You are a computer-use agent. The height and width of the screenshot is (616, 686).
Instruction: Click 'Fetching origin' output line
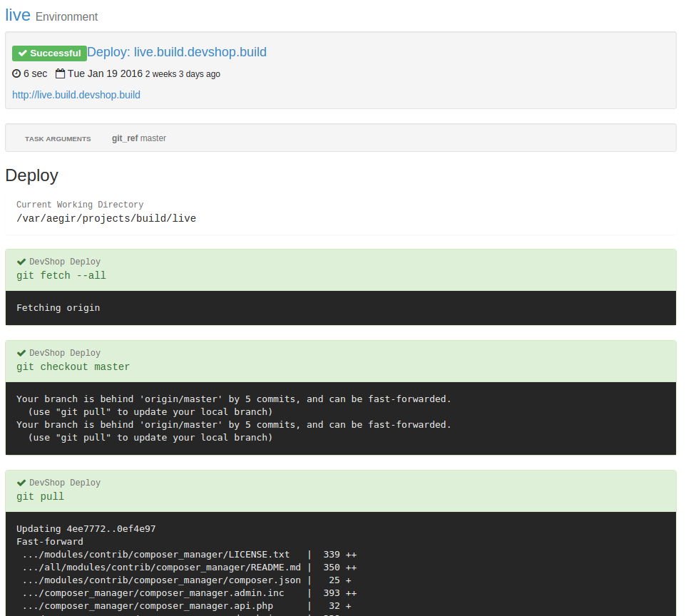coord(58,308)
